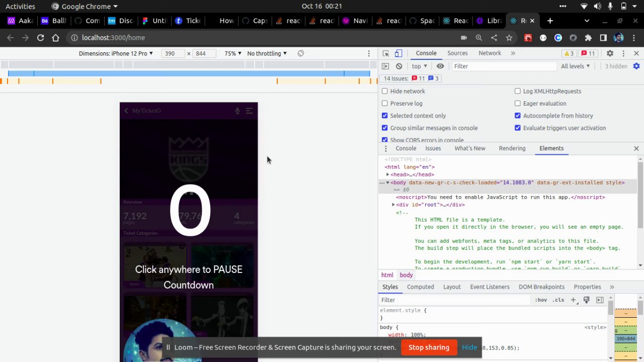Create a live expression with the eye icon
The image size is (644, 362).
click(x=440, y=66)
